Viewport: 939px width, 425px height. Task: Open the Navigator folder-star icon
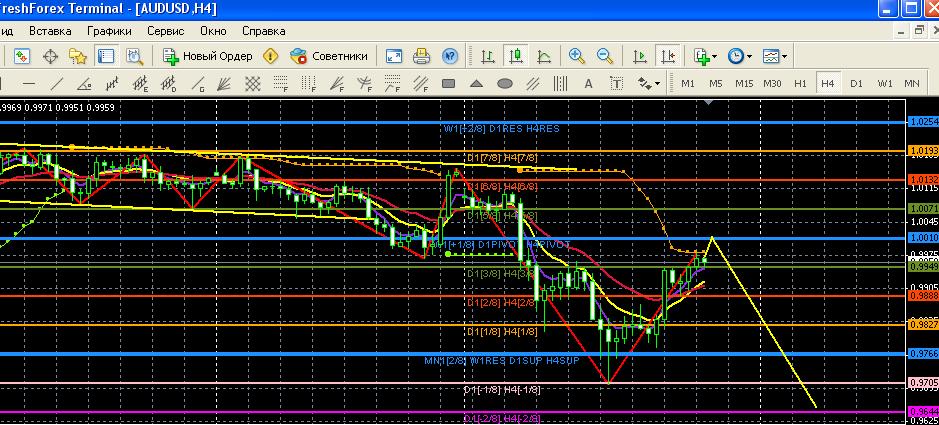(78, 56)
